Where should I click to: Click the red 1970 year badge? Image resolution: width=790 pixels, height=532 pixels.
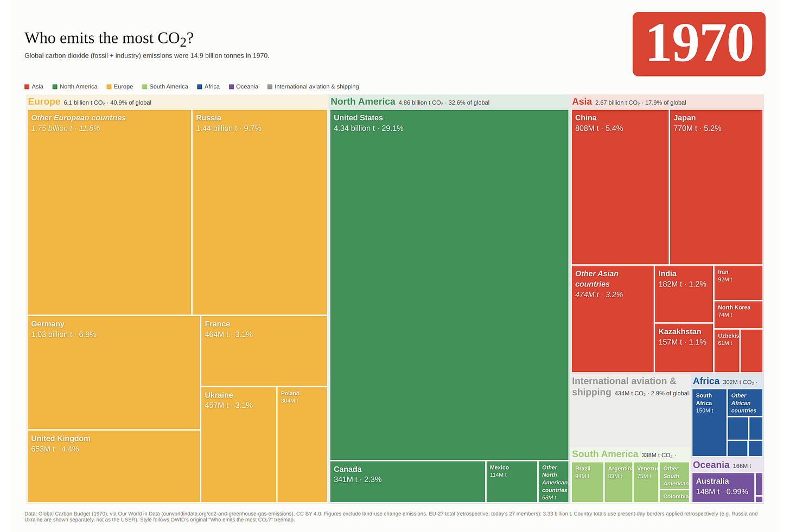coord(699,44)
